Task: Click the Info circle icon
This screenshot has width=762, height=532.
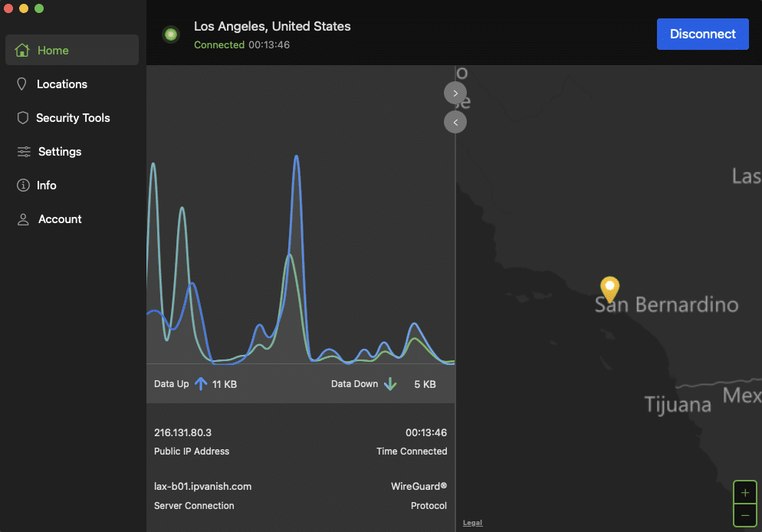Action: pyautogui.click(x=23, y=186)
